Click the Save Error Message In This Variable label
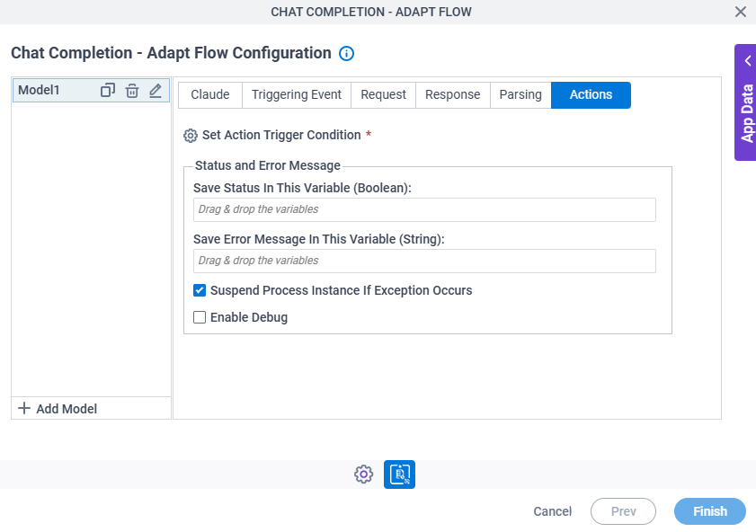Screen dimensions: 756x532 (319, 239)
